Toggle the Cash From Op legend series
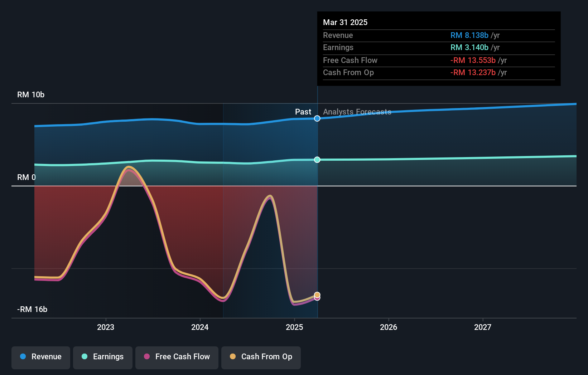 [261, 357]
